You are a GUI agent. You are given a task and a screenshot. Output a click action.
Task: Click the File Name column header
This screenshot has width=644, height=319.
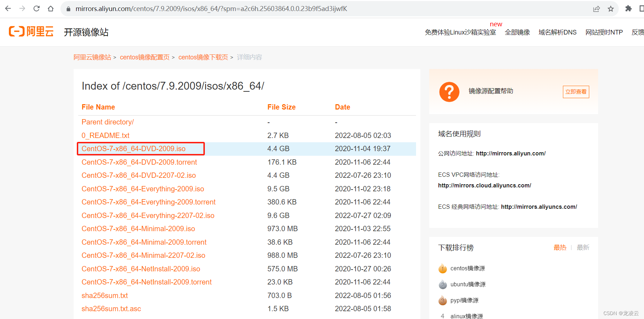98,107
